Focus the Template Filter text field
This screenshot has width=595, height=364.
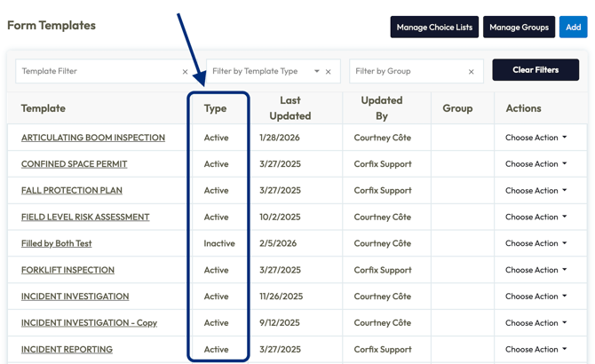[98, 71]
